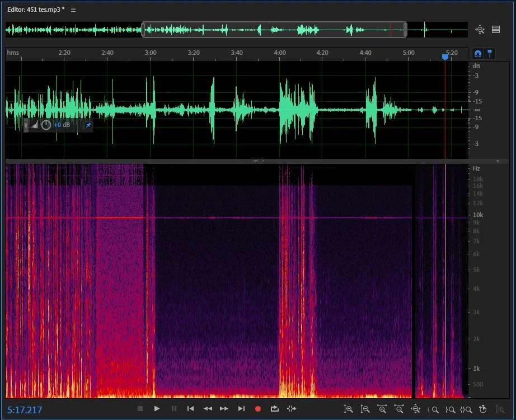
Task: Click Zoom Out Full icon in bottom toolbar
Action: click(x=416, y=409)
